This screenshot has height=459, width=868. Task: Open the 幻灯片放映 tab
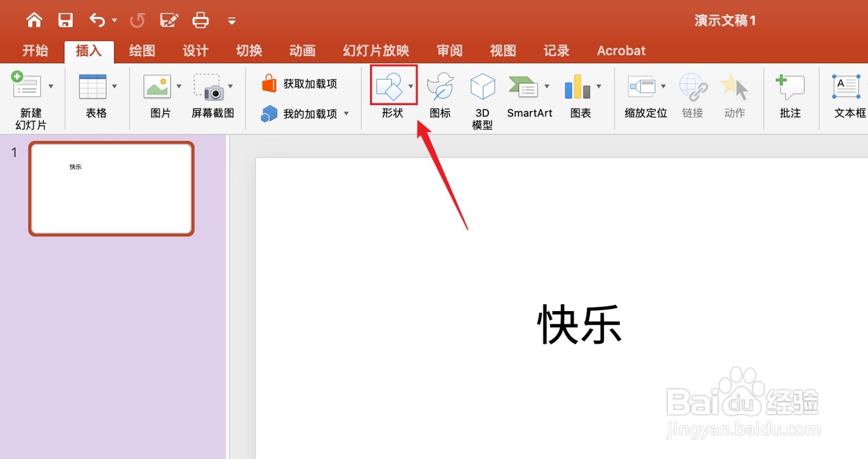[376, 51]
